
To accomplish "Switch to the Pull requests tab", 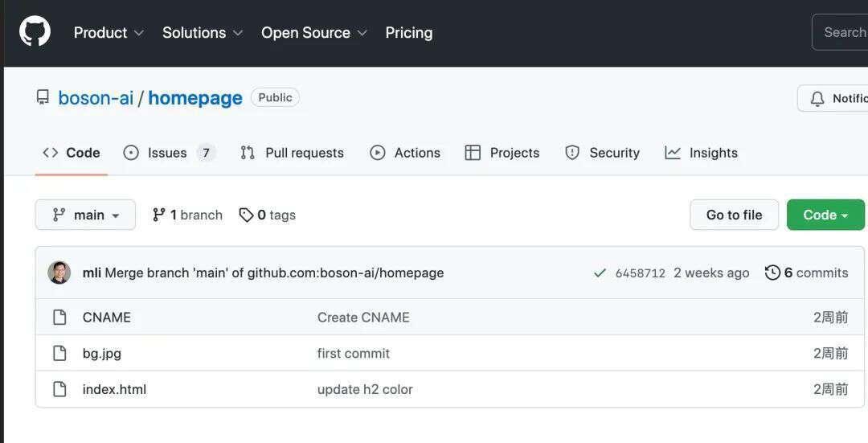I will click(292, 153).
